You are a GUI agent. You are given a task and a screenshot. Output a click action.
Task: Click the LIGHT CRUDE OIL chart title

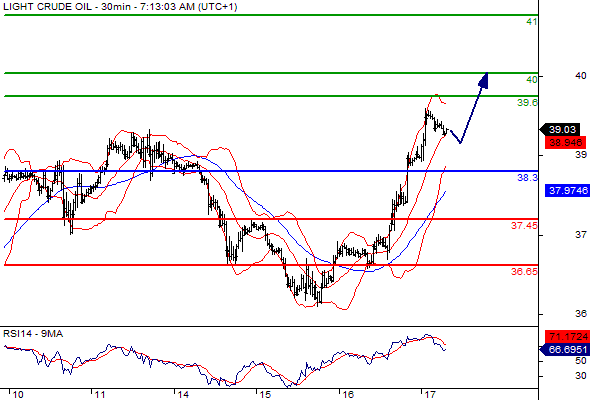47,7
